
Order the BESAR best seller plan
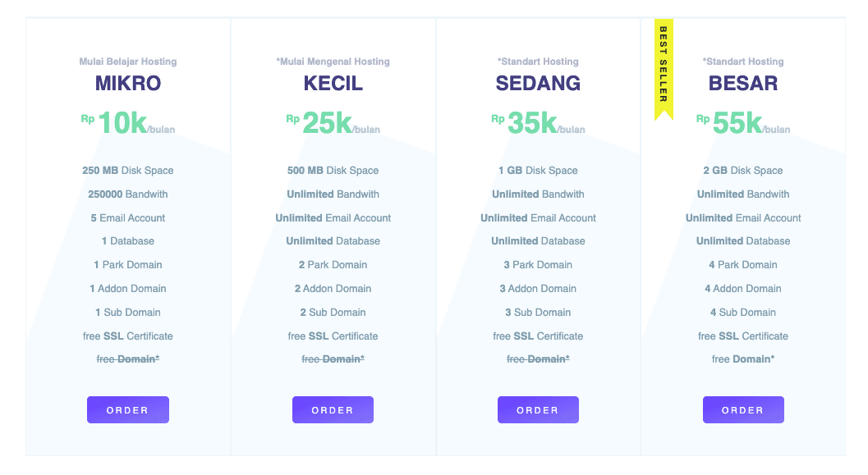tap(743, 409)
